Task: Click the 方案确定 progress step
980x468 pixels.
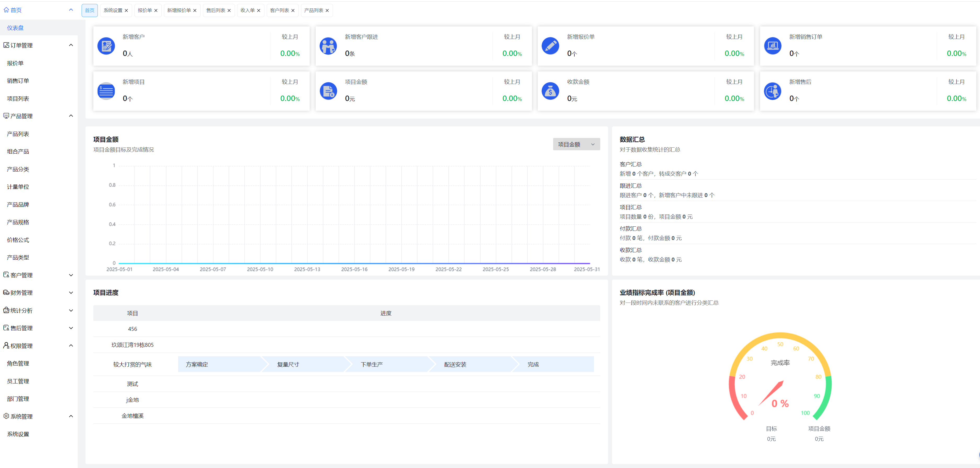Action: click(x=197, y=364)
